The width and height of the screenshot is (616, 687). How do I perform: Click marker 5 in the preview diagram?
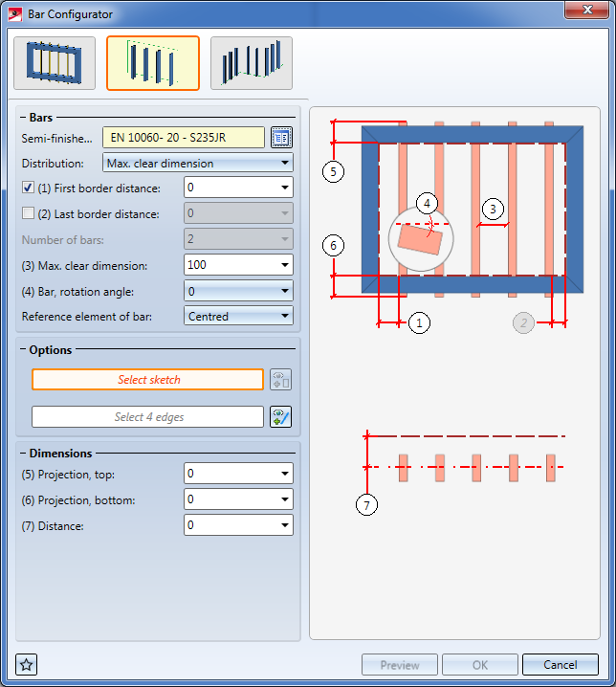pos(334,171)
